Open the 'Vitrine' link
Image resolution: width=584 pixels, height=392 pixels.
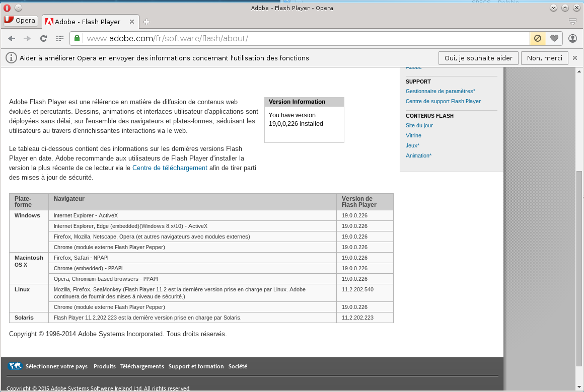tap(413, 135)
